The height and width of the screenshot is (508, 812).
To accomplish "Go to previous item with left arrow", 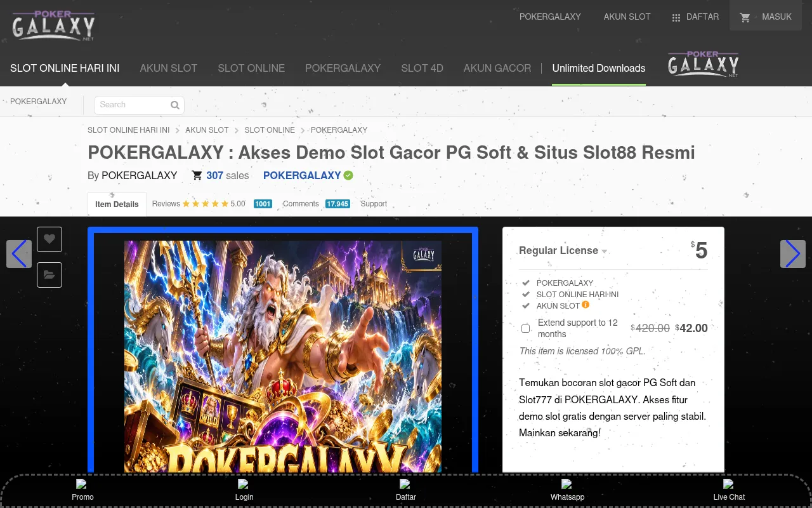I will (19, 254).
